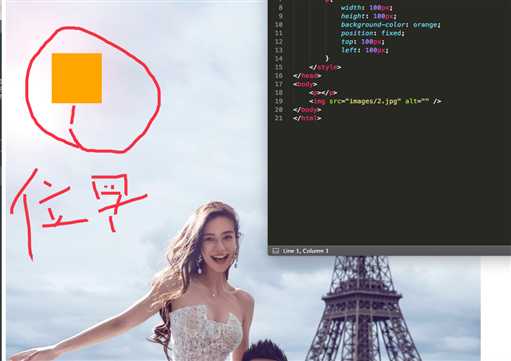This screenshot has width=511, height=361.
Task: Click the orange fixed-position box on the page
Action: tap(77, 78)
